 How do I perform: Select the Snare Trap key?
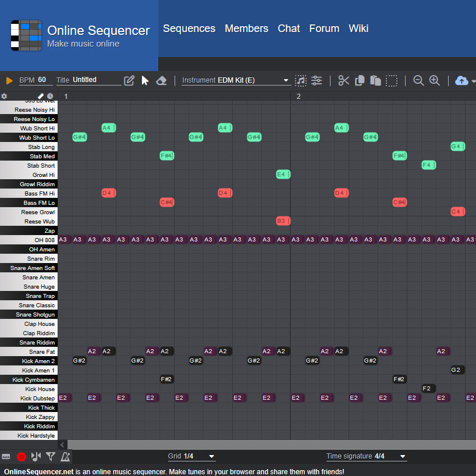pyautogui.click(x=29, y=296)
